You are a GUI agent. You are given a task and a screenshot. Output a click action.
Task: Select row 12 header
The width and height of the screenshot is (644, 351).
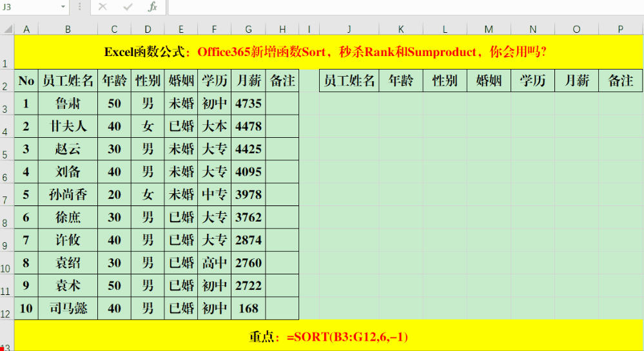coord(6,308)
